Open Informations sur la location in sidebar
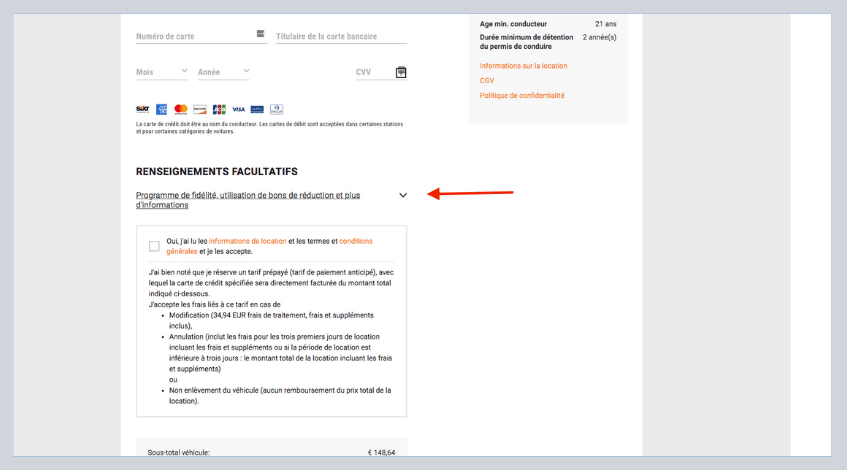This screenshot has width=847, height=470. coord(523,66)
